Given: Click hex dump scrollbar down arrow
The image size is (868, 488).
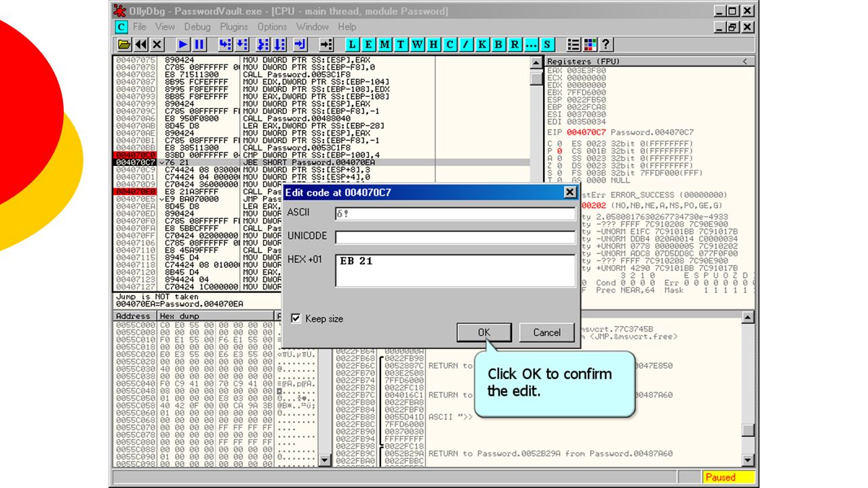Looking at the screenshot, I should tap(325, 461).
